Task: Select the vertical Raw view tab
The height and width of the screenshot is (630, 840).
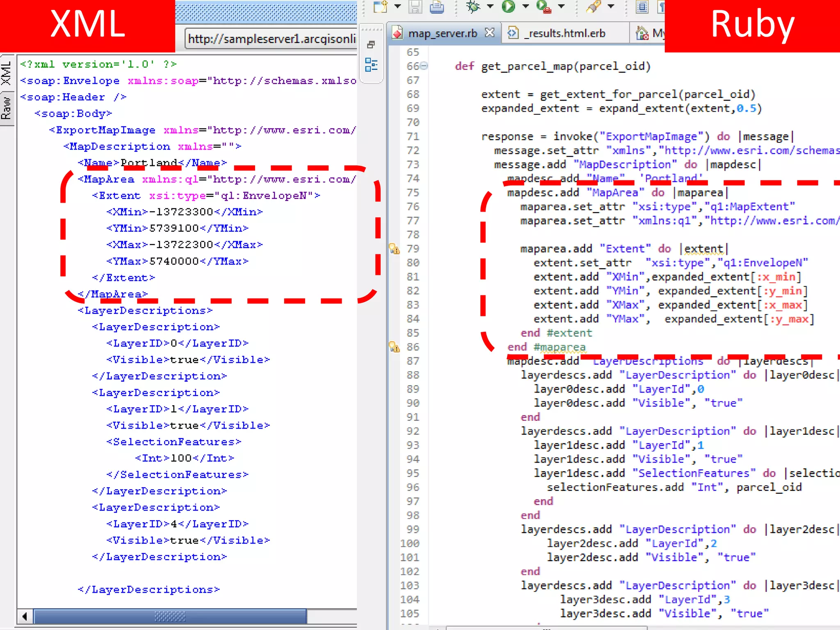Action: point(6,107)
